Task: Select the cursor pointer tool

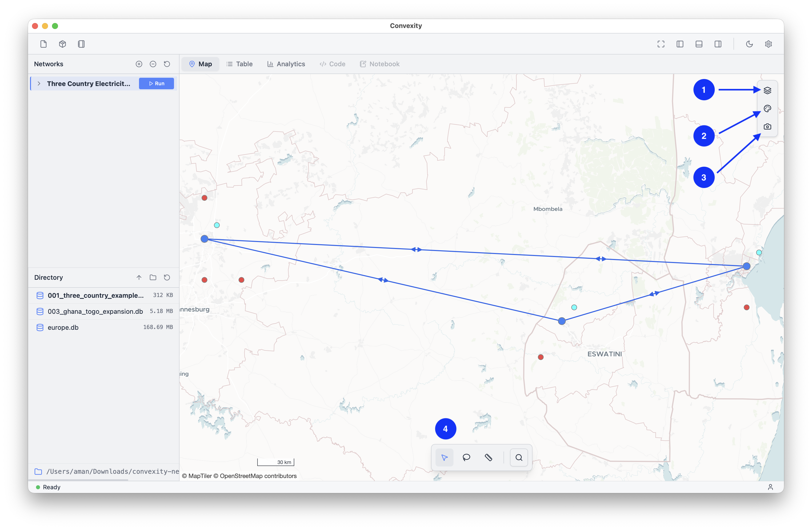Action: pyautogui.click(x=444, y=457)
